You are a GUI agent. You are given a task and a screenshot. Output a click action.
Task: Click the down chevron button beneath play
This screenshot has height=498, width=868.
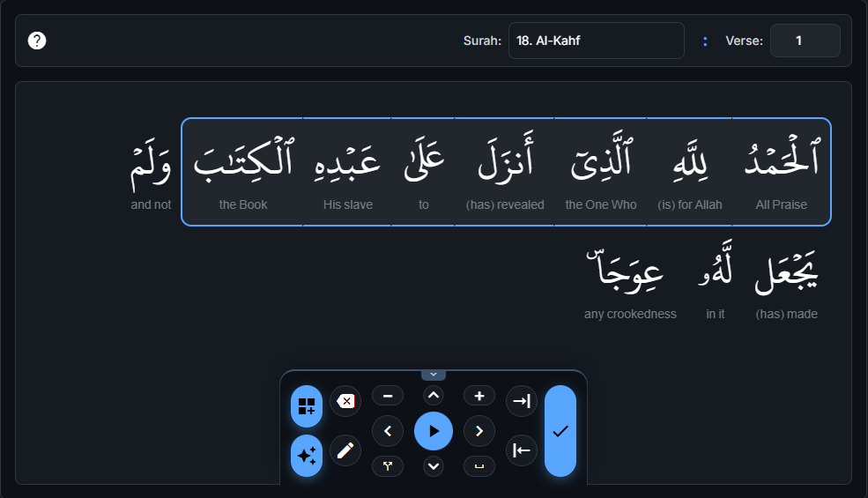(434, 466)
